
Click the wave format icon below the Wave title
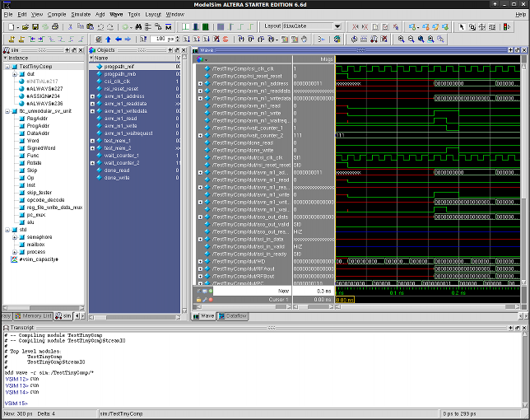pos(198,58)
